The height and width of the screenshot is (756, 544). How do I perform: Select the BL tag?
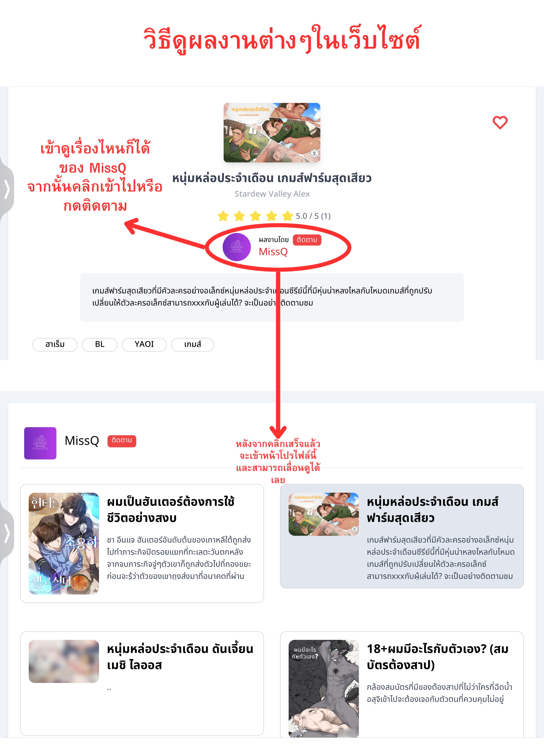(x=99, y=344)
